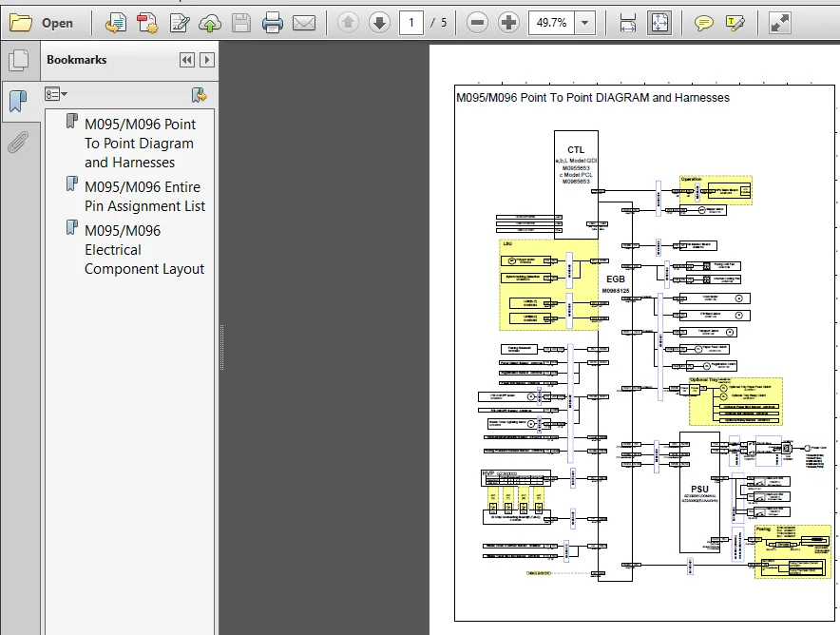Collapse the Bookmarks panel
This screenshot has height=635, width=840.
click(187, 60)
